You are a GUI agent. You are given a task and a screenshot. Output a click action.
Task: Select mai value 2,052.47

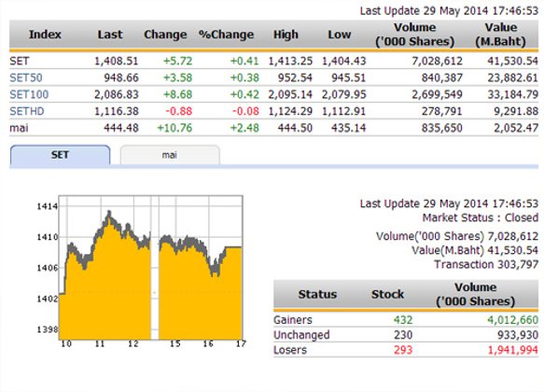[x=516, y=128]
